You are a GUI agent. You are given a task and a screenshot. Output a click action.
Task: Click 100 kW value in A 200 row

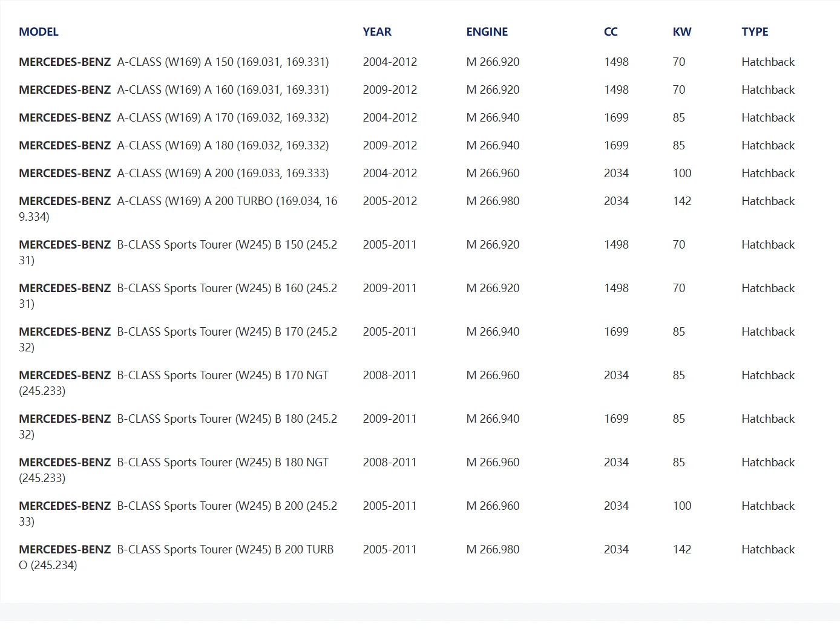tap(682, 173)
